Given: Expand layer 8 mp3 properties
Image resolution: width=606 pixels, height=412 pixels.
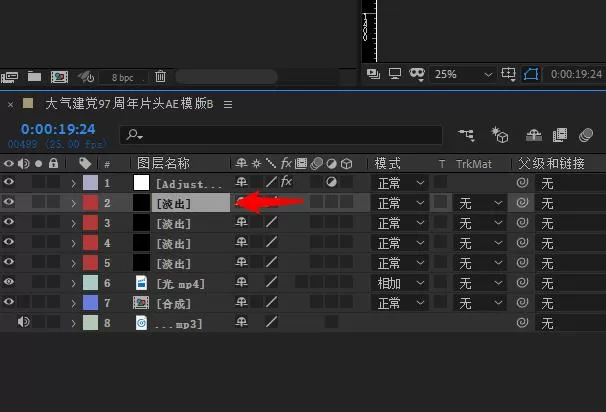Looking at the screenshot, I should pyautogui.click(x=73, y=324).
